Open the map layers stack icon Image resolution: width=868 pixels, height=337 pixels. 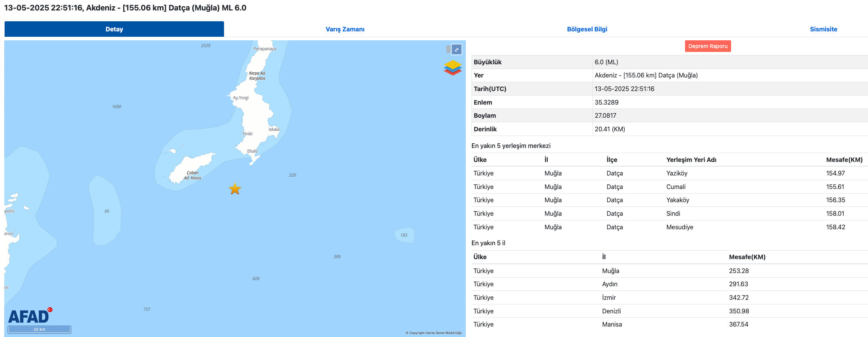(452, 68)
